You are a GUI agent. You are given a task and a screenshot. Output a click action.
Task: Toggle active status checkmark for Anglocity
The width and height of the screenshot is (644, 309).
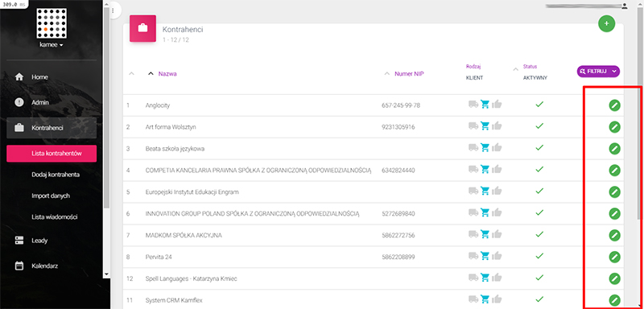point(539,105)
